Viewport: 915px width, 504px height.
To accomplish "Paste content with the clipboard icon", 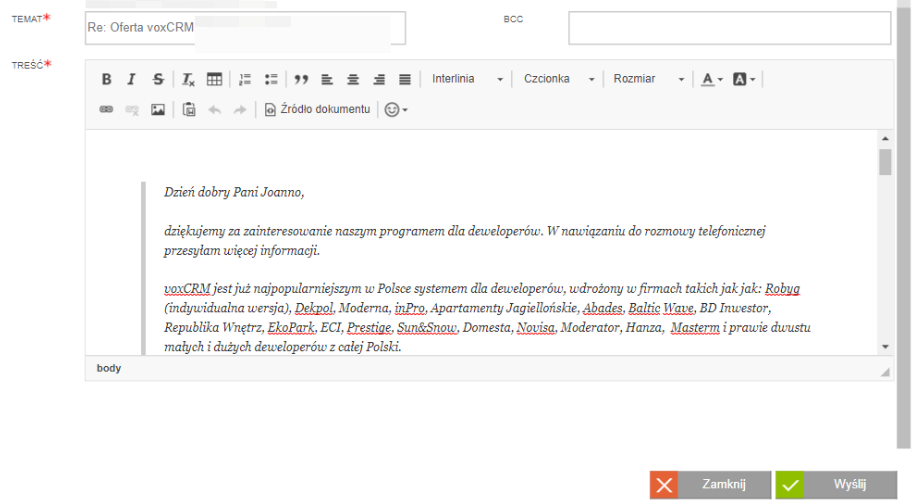I will (x=189, y=110).
